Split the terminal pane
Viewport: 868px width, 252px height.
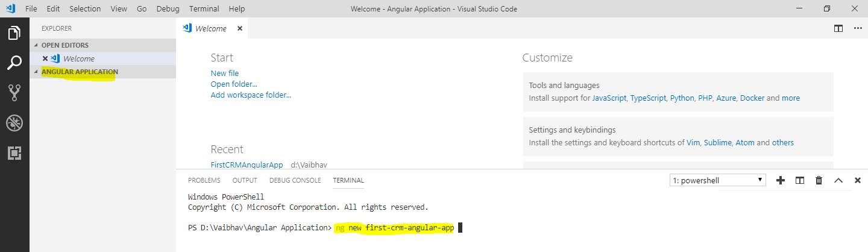pyautogui.click(x=800, y=180)
